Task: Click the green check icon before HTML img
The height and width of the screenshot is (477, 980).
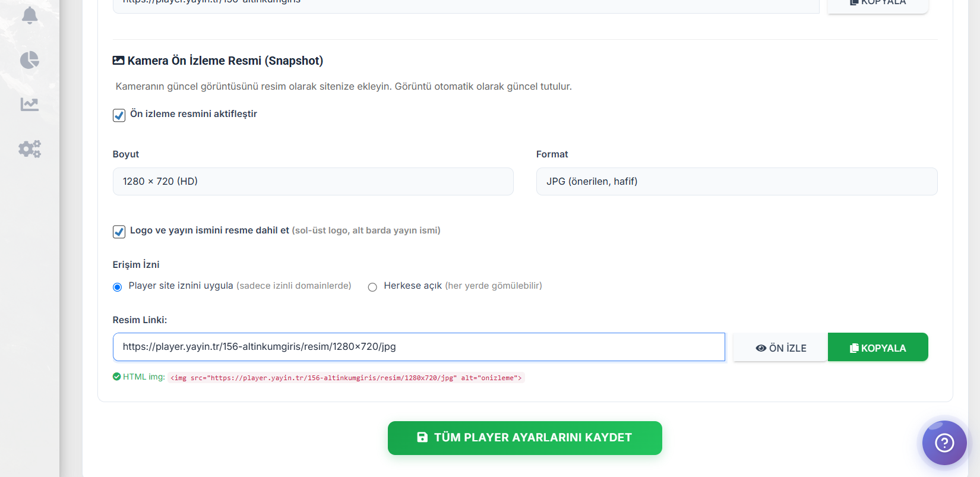Action: [x=116, y=377]
